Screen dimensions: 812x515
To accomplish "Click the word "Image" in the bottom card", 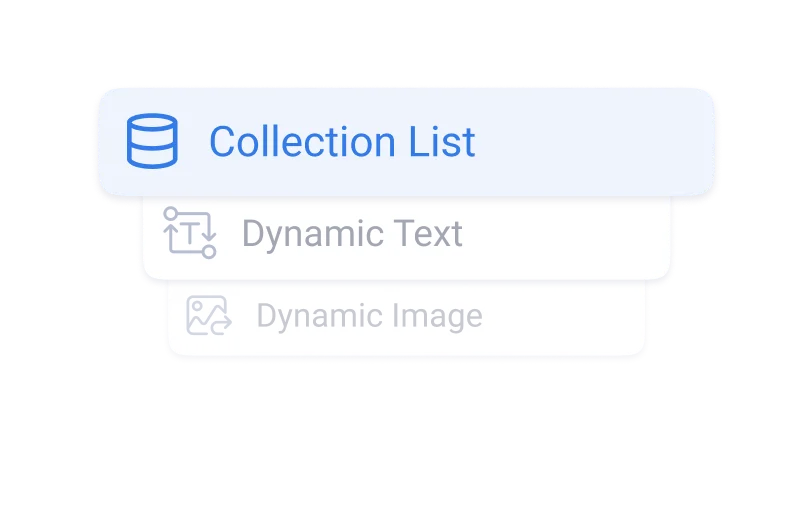I will 440,316.
